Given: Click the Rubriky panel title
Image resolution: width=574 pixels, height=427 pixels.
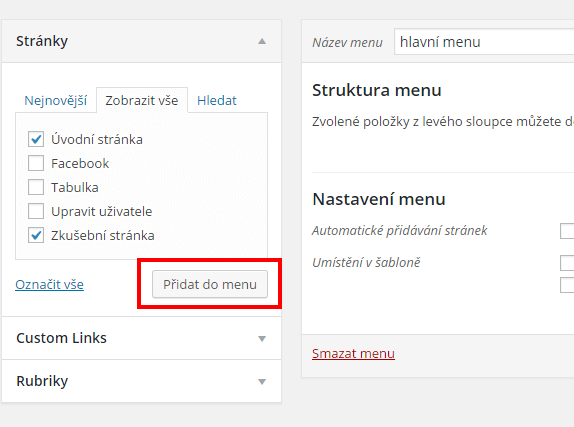Looking at the screenshot, I should pos(42,381).
